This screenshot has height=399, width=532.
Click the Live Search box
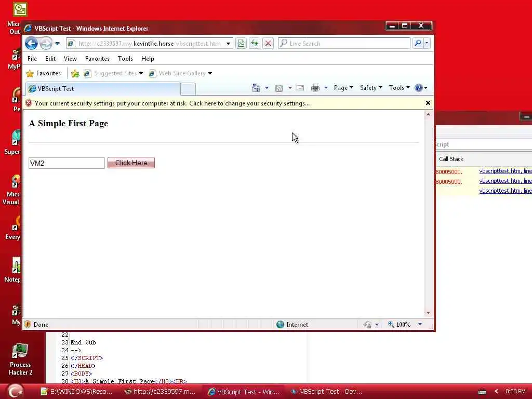(x=344, y=44)
